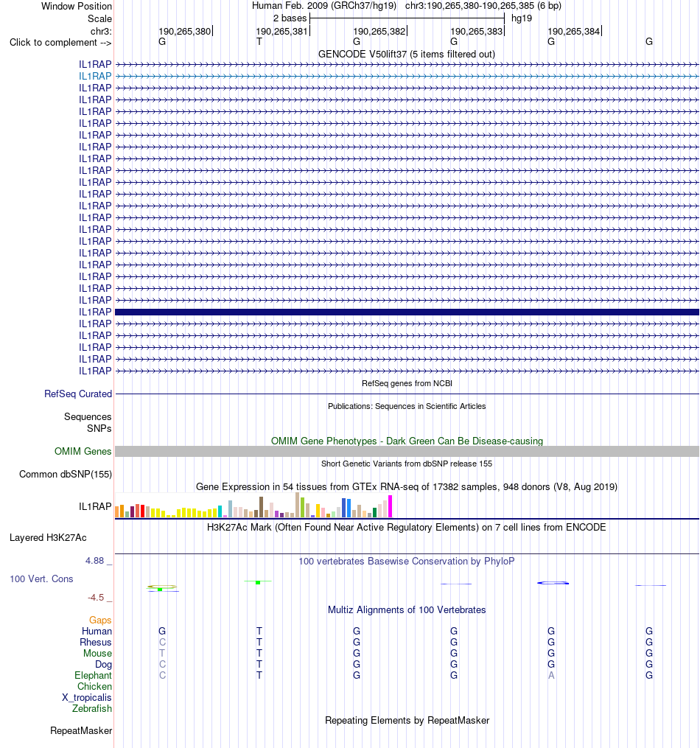Click the 'Scale' track label

point(99,18)
